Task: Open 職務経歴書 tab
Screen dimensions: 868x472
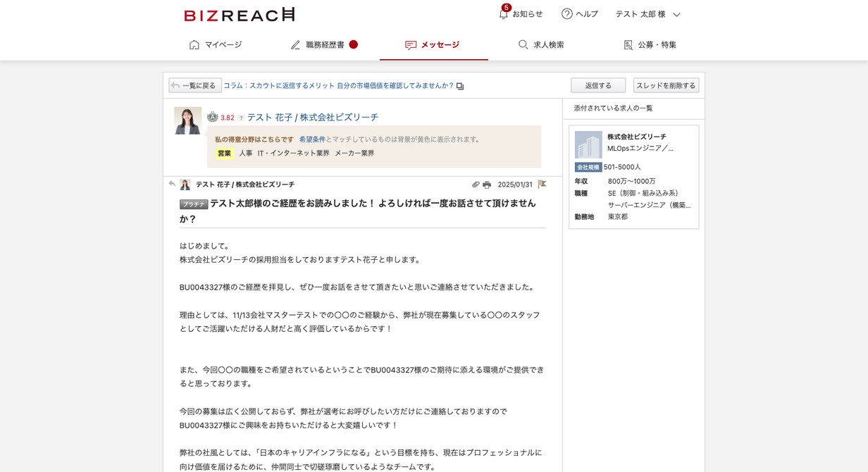Action: [324, 44]
